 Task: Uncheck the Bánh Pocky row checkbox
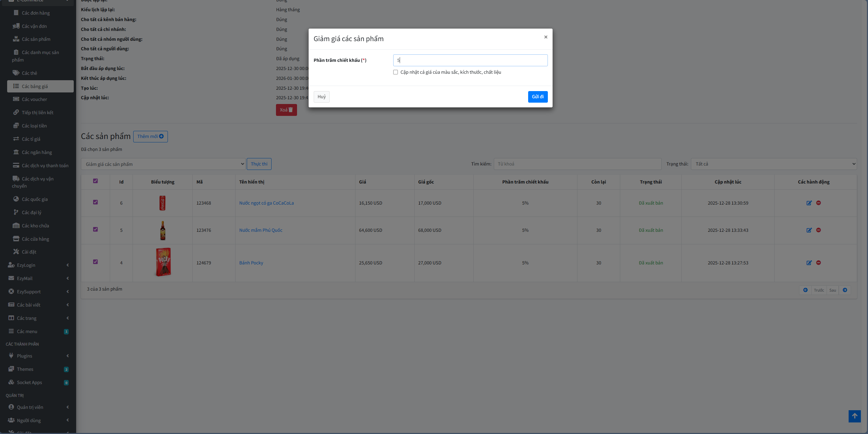(x=96, y=262)
